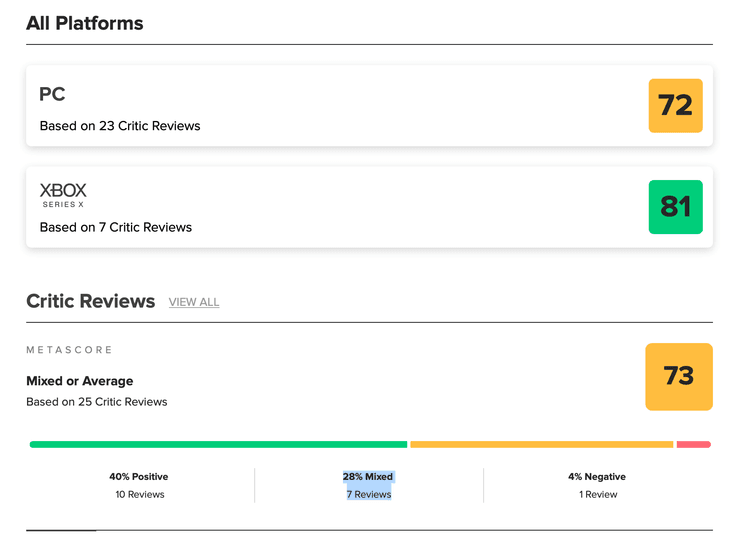Click the 'Mixed or Average' verdict text
The height and width of the screenshot is (540, 740).
point(80,381)
